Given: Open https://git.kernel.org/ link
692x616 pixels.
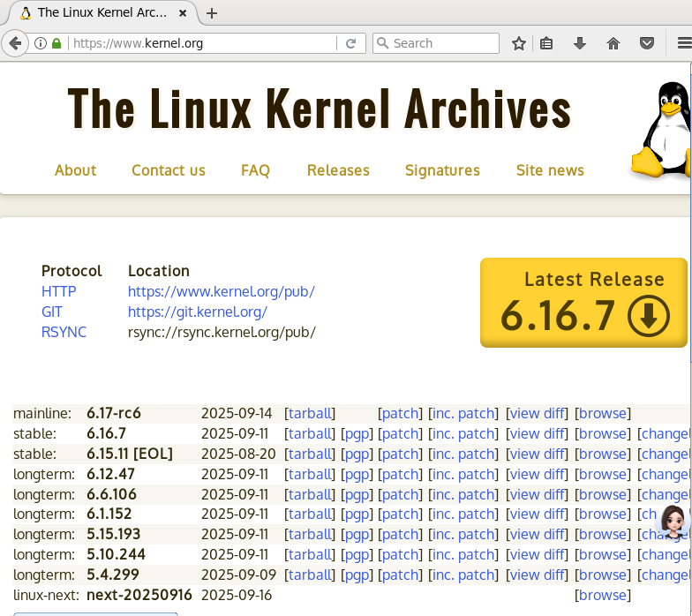Looking at the screenshot, I should tap(198, 312).
